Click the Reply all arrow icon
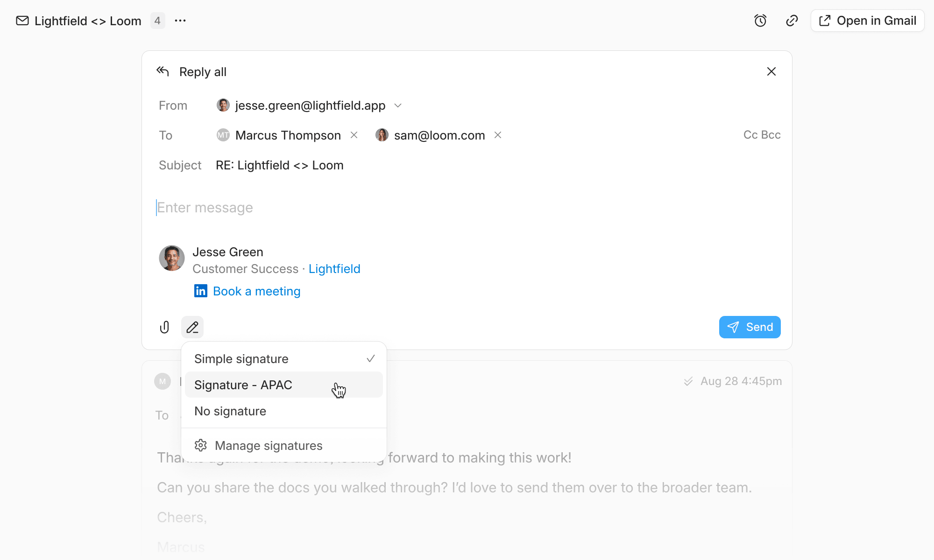Screen dimensions: 934x560 (x=163, y=71)
